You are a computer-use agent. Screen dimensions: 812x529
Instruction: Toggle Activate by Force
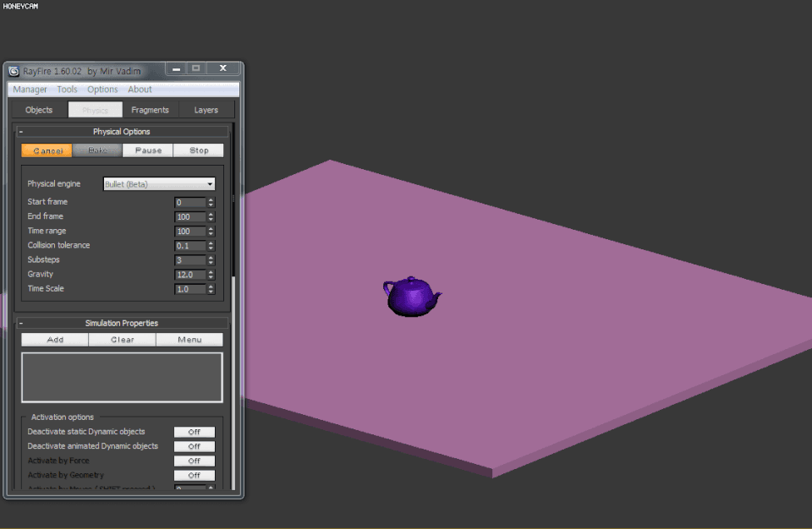195,461
